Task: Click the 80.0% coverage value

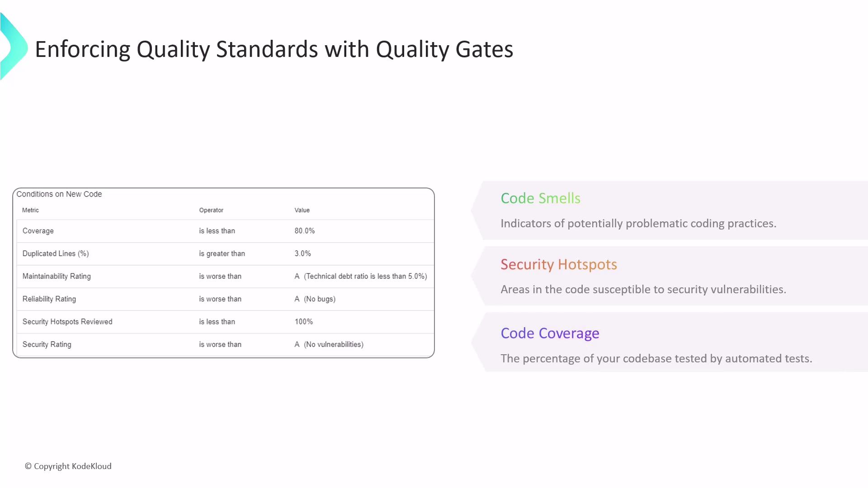Action: pos(305,231)
